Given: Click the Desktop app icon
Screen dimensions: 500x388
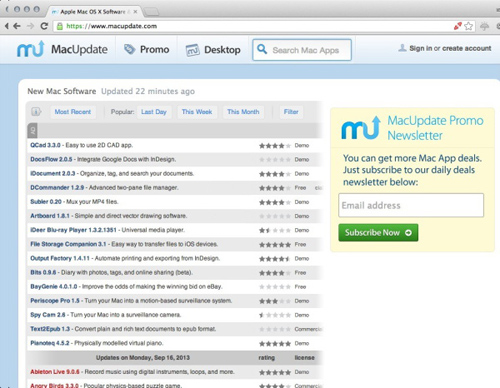Looking at the screenshot, I should [x=192, y=50].
